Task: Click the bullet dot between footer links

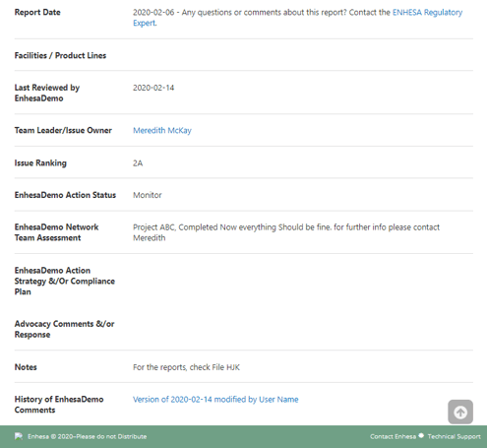Action: tap(421, 435)
